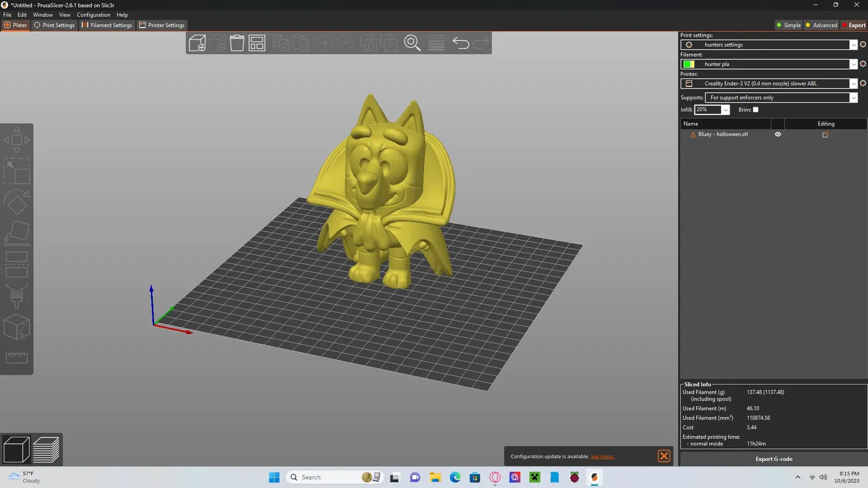Select the Measure ruler tool
868x488 pixels.
click(17, 358)
